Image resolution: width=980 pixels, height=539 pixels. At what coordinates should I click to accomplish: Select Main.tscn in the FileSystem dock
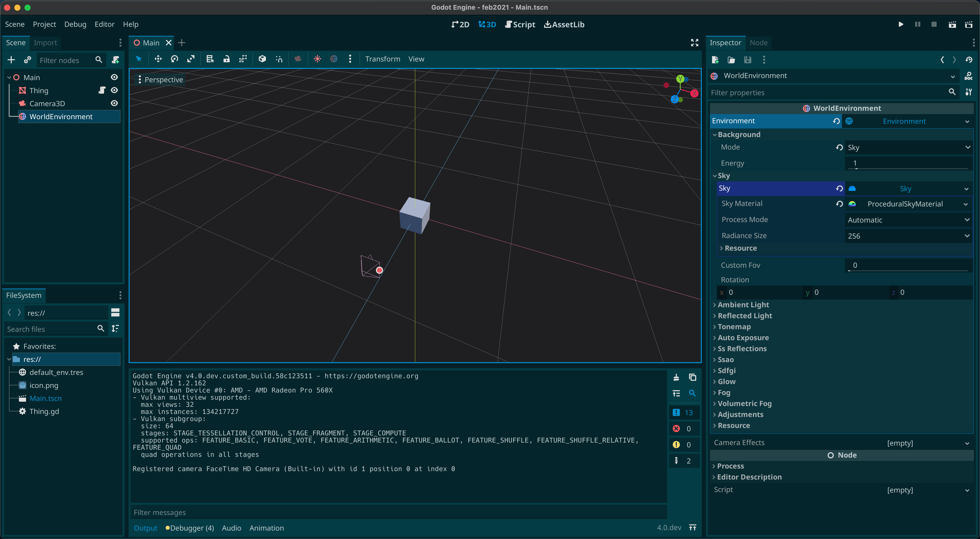[x=45, y=398]
